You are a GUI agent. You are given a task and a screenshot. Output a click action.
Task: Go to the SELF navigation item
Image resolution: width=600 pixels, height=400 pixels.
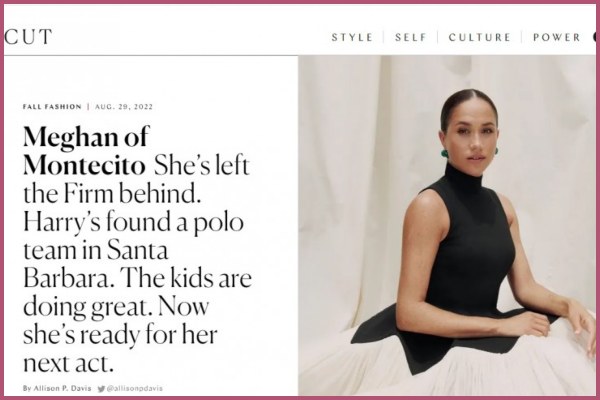click(411, 38)
